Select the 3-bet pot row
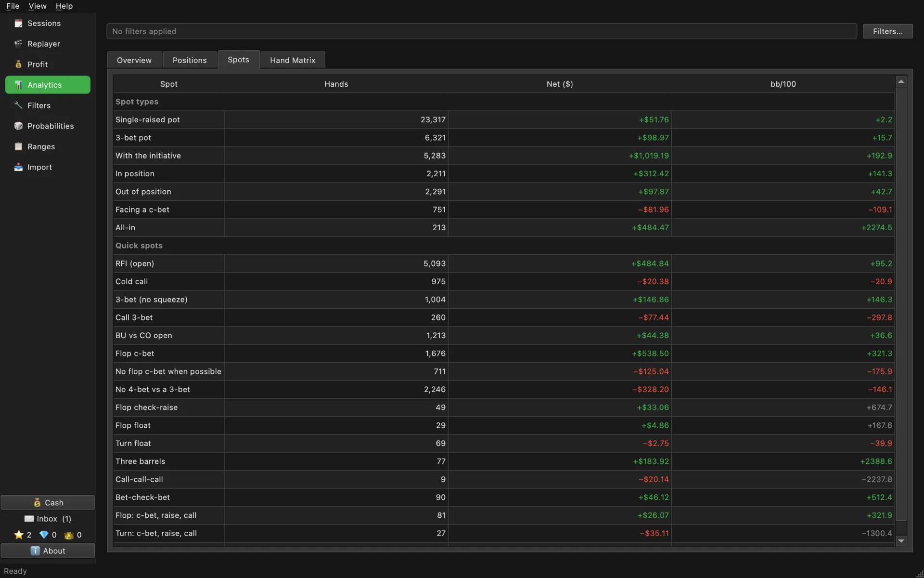The height and width of the screenshot is (578, 924). (x=504, y=138)
